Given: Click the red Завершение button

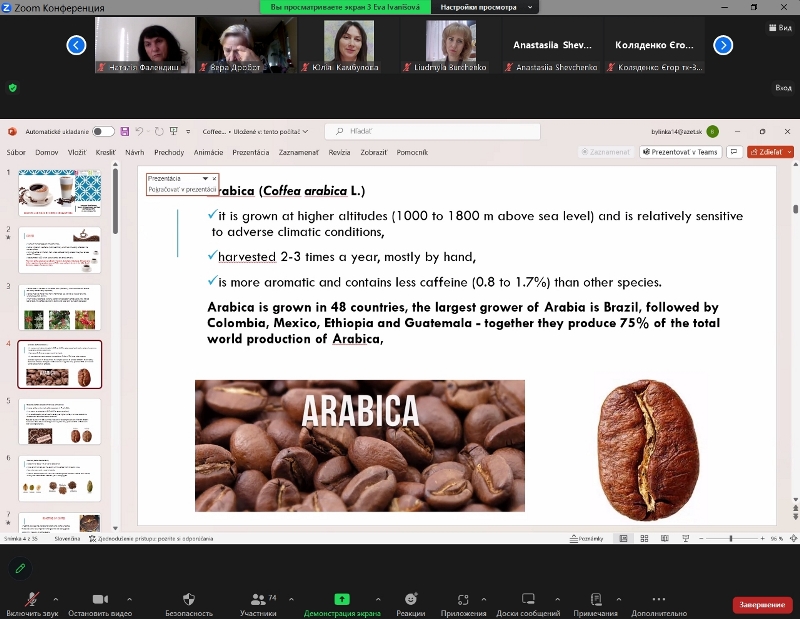Looking at the screenshot, I should 762,605.
